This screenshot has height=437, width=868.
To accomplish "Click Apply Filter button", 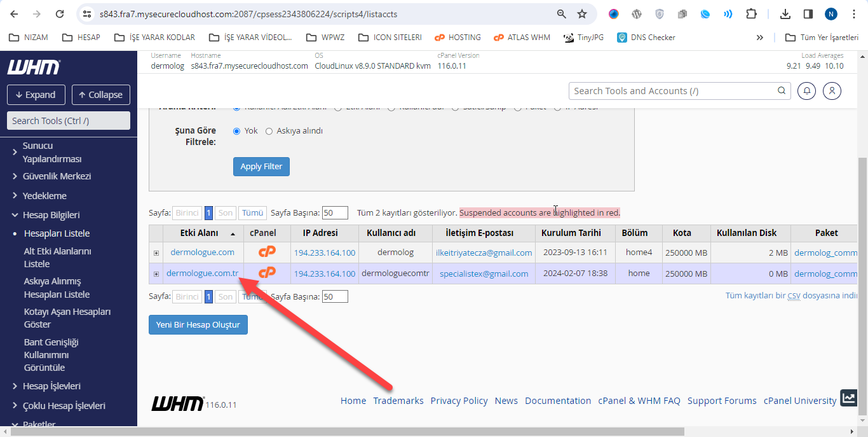I will point(261,166).
